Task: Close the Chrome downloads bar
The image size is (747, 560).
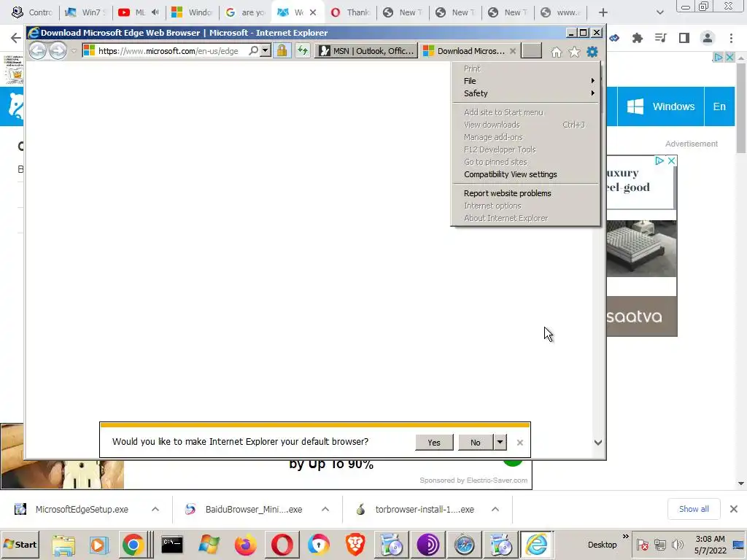Action: click(x=734, y=509)
